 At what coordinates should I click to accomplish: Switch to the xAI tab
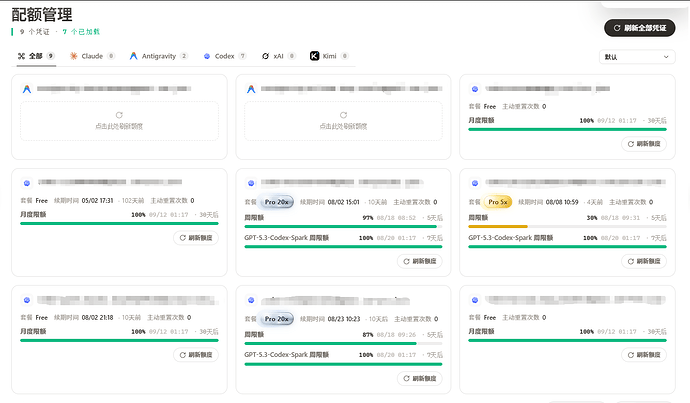click(x=278, y=56)
